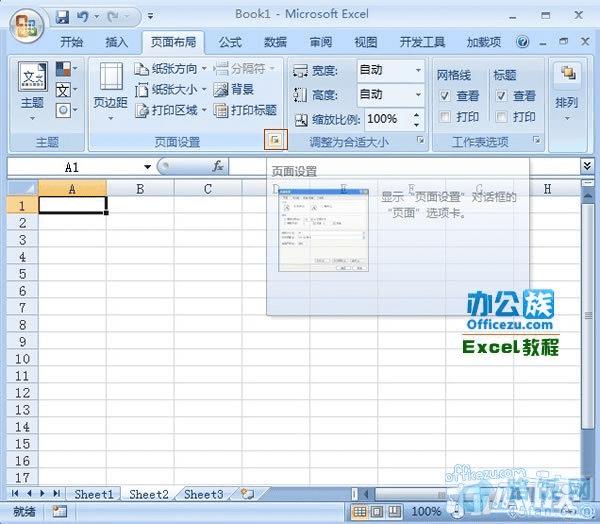Open Arrange (排列) menu
Image resolution: width=600 pixels, height=524 pixels.
[567, 92]
